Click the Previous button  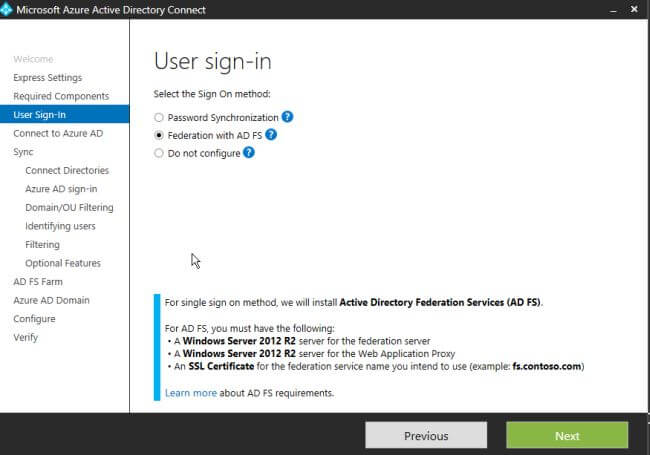tap(426, 436)
